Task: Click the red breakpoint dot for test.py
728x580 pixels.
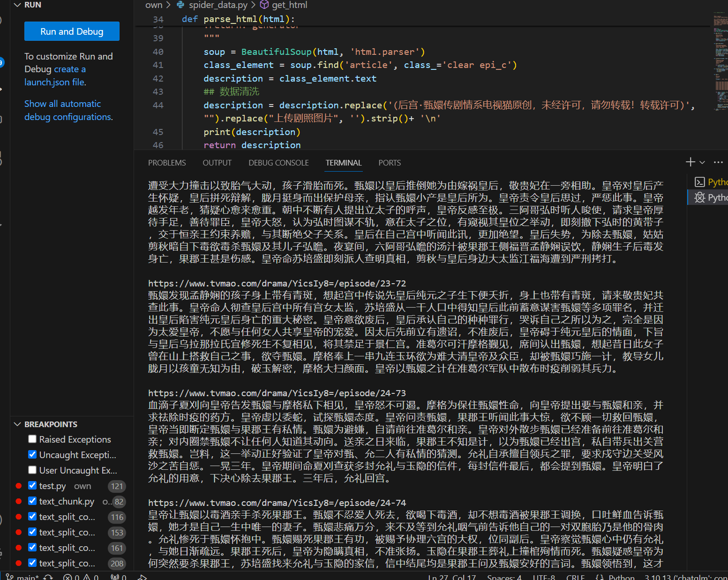Action: tap(19, 486)
